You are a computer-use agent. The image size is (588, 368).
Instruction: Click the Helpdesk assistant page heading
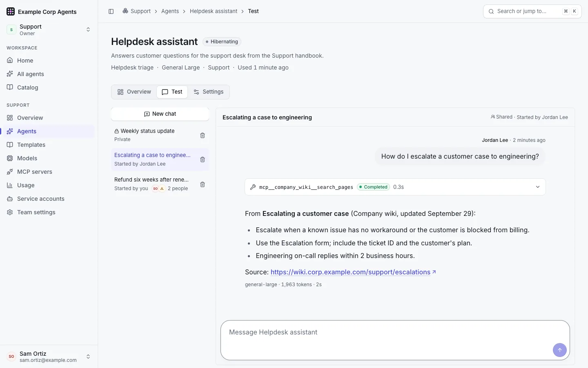pos(154,42)
